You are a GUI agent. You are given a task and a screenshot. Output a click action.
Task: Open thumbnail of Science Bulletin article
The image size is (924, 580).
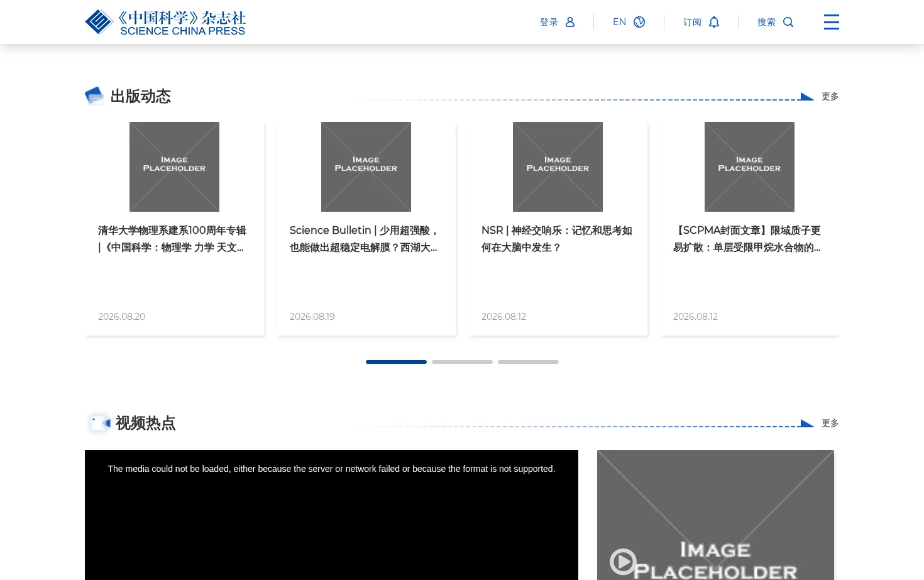click(x=366, y=167)
